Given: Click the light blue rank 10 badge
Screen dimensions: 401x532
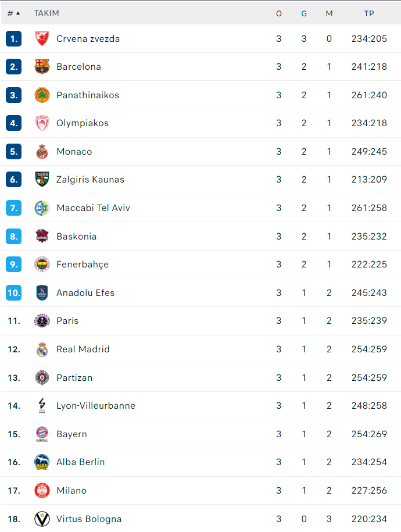Looking at the screenshot, I should (x=13, y=292).
